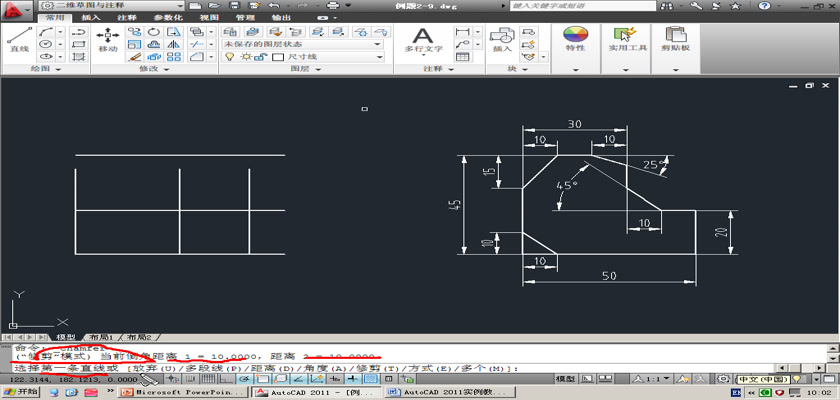Viewport: 840px width, 400px height.
Task: Toggle Snap mode in the status bar
Action: [x=189, y=379]
